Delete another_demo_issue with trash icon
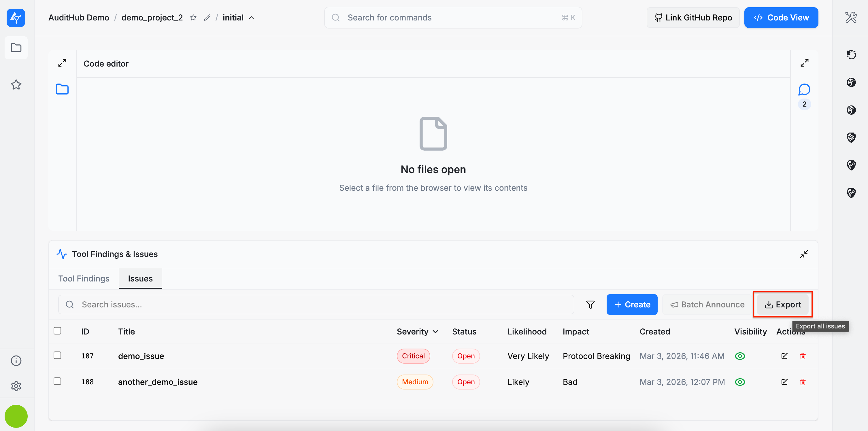 (x=803, y=382)
